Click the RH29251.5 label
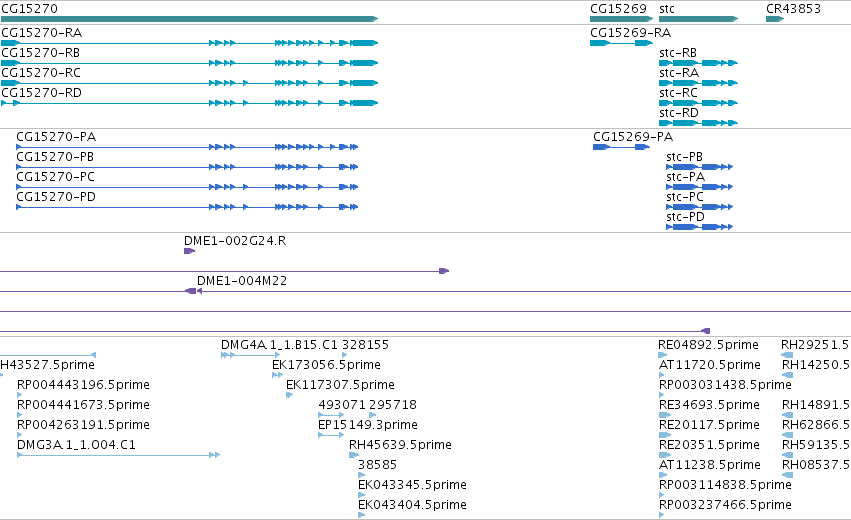Image resolution: width=851 pixels, height=520 pixels. pyautogui.click(x=816, y=345)
